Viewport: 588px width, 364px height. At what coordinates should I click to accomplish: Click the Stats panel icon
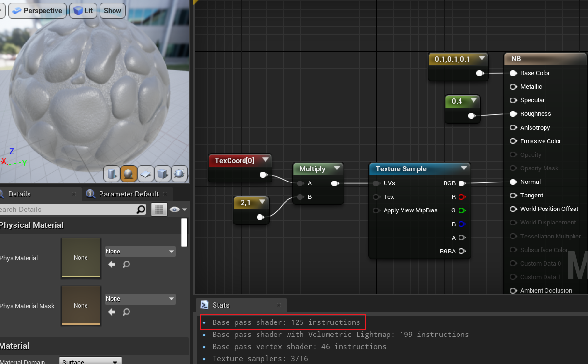(x=204, y=305)
